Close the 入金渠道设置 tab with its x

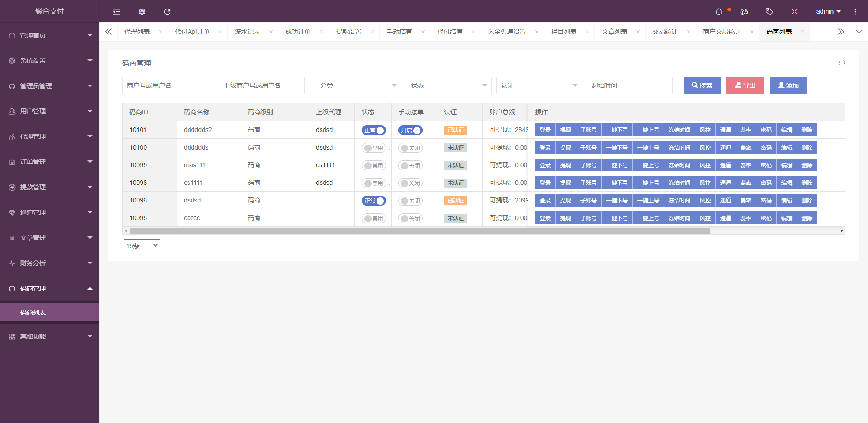[537, 32]
